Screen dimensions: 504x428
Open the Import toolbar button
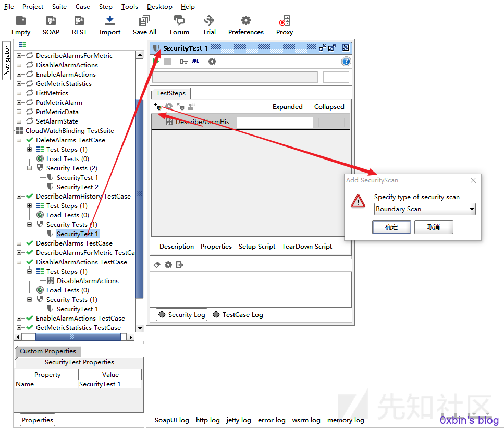[x=110, y=26]
